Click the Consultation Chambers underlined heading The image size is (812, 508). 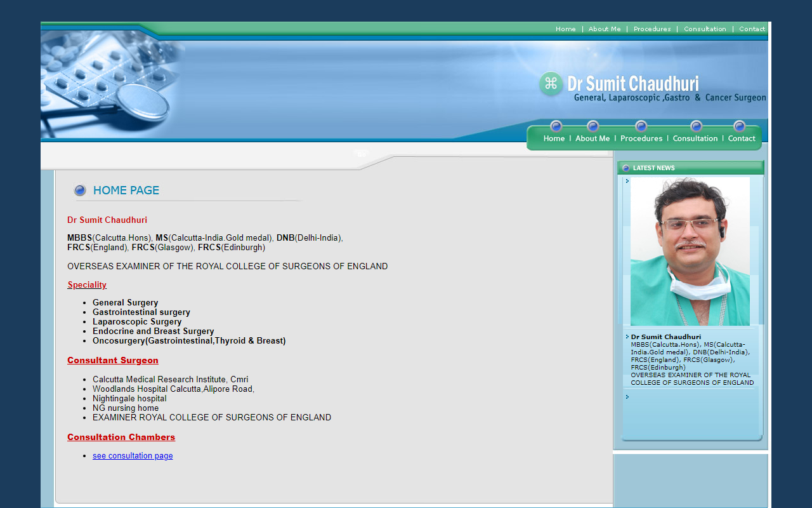pos(121,437)
